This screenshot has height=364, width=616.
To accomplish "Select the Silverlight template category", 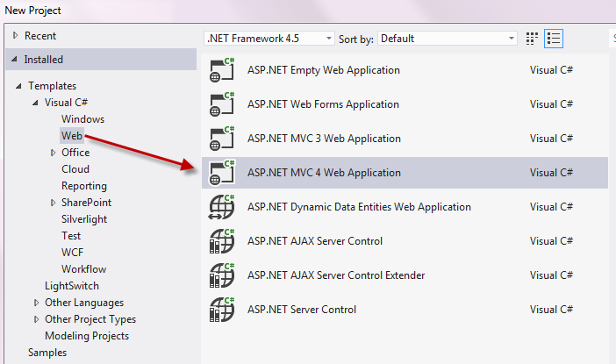I will click(x=84, y=219).
